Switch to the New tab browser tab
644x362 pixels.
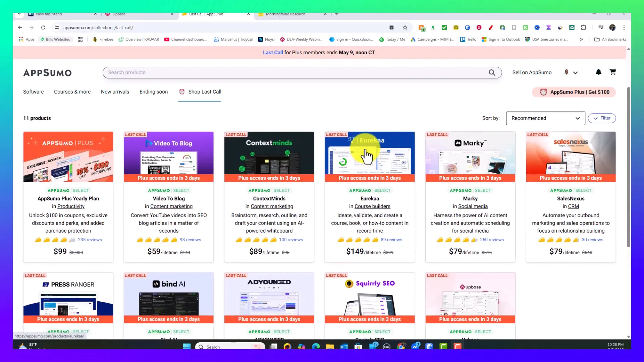click(x=62, y=14)
